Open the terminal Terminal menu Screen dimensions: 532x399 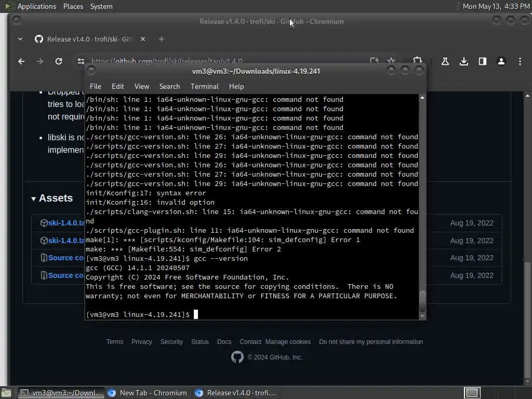click(205, 87)
